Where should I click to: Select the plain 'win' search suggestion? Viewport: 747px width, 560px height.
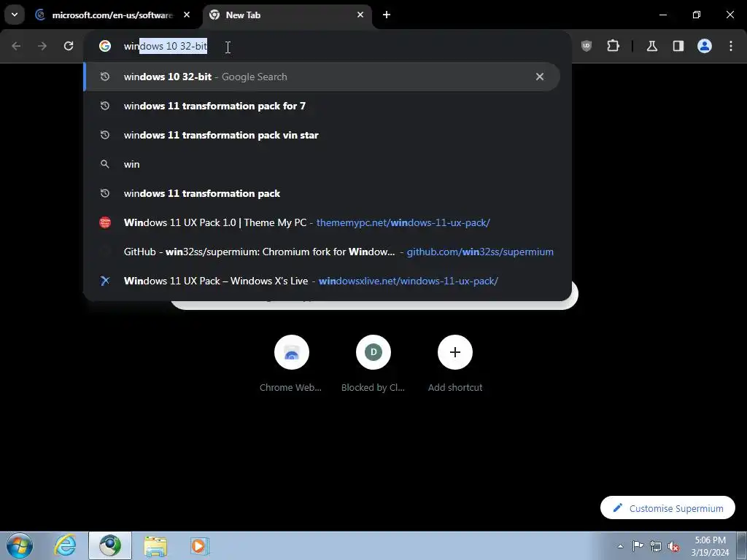tap(322, 164)
